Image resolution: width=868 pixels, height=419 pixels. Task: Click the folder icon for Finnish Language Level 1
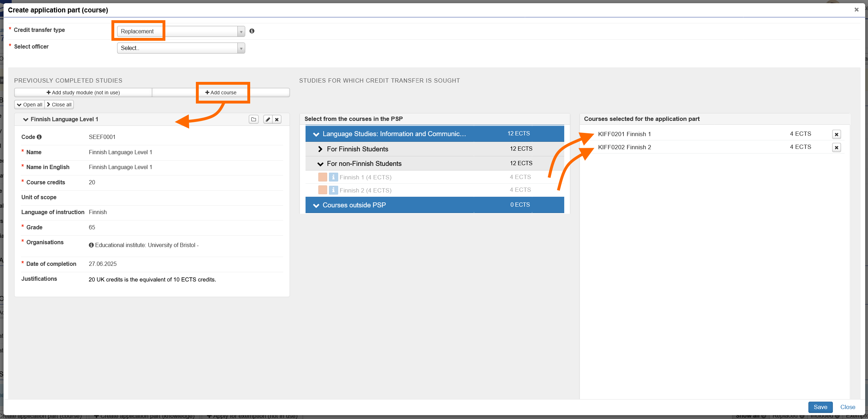[253, 119]
